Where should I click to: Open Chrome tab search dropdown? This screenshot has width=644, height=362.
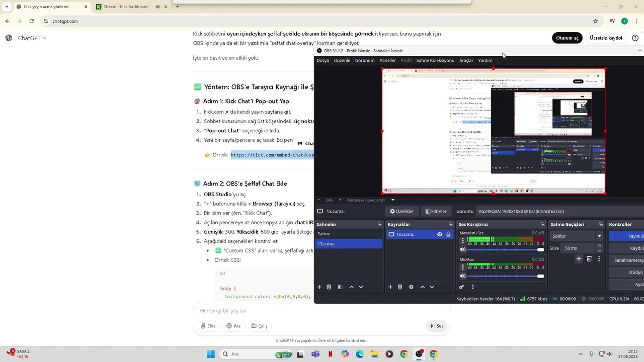pyautogui.click(x=6, y=7)
